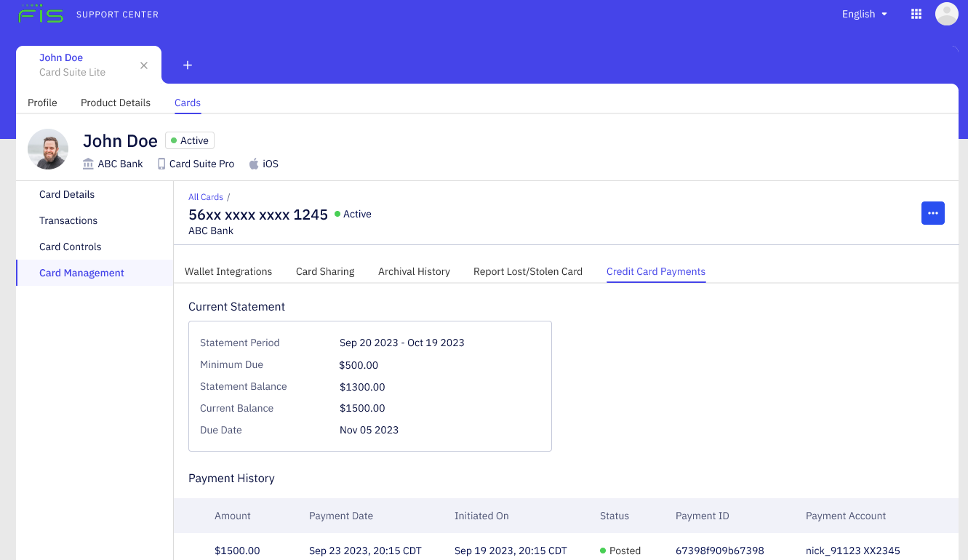Click John Doe's profile photo
This screenshot has height=560, width=968.
(48, 148)
